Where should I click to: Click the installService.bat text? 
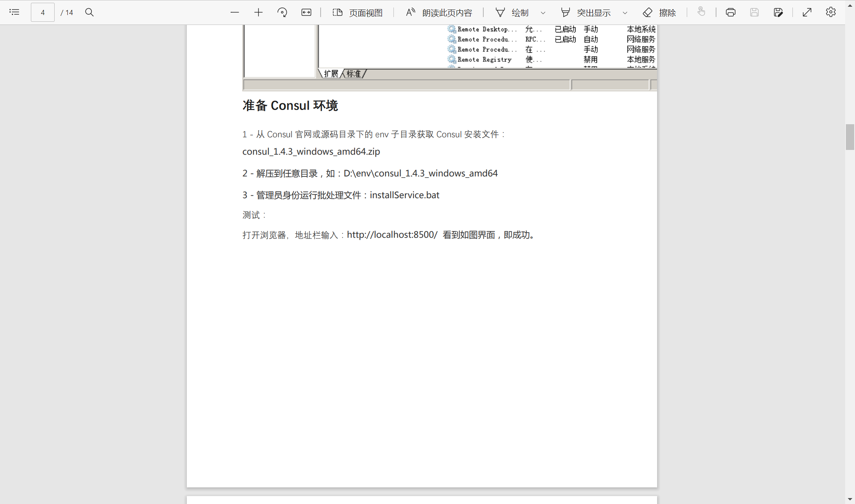coord(405,195)
